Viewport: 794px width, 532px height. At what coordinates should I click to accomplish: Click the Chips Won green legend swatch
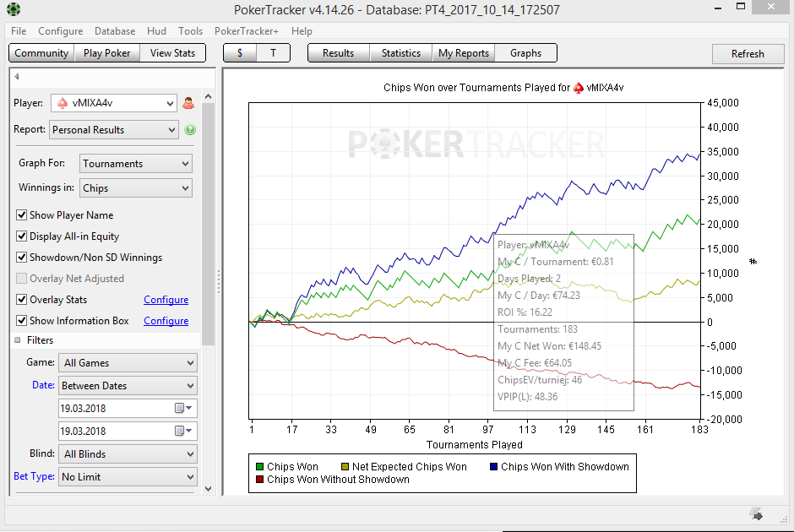click(x=260, y=467)
